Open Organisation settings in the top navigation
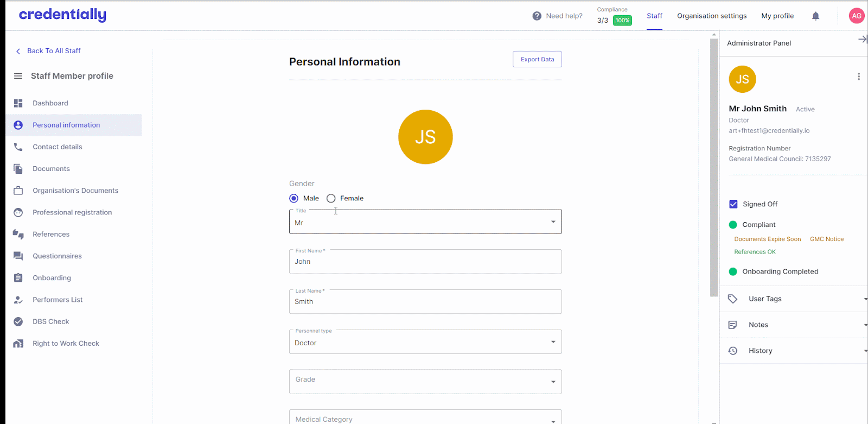The width and height of the screenshot is (868, 424). 712,16
